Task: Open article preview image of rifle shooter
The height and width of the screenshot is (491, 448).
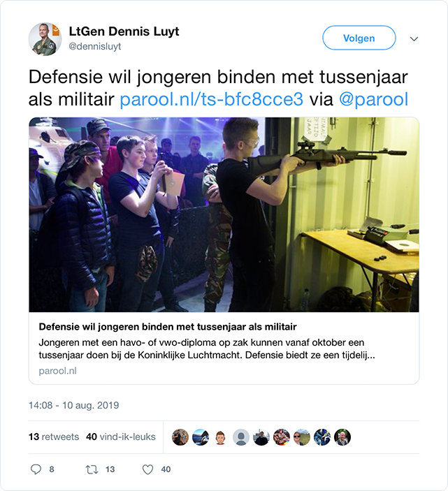Action: 224,214
